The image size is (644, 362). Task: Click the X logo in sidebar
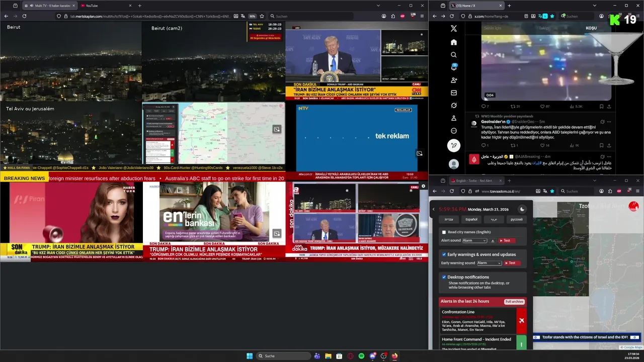click(454, 29)
